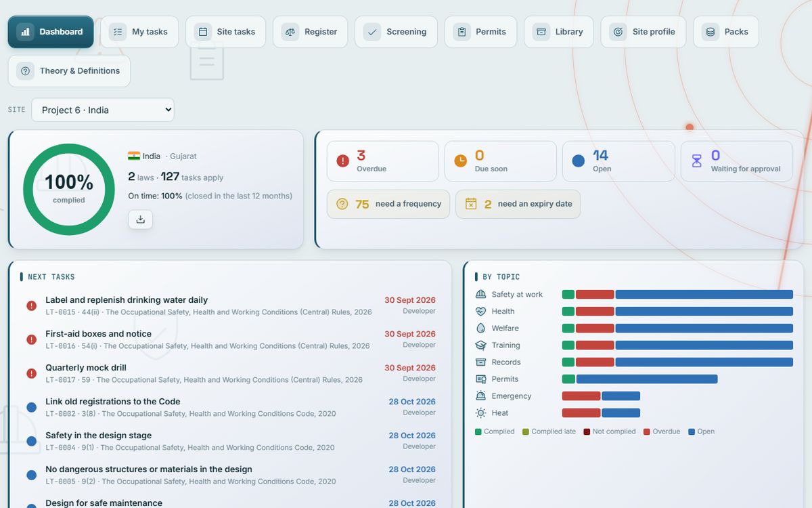Image resolution: width=812 pixels, height=508 pixels.
Task: Click the red Overdue alert icon
Action: click(343, 161)
